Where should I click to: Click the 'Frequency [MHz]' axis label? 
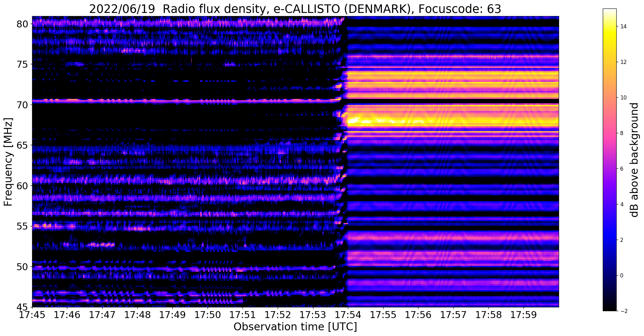(x=8, y=162)
